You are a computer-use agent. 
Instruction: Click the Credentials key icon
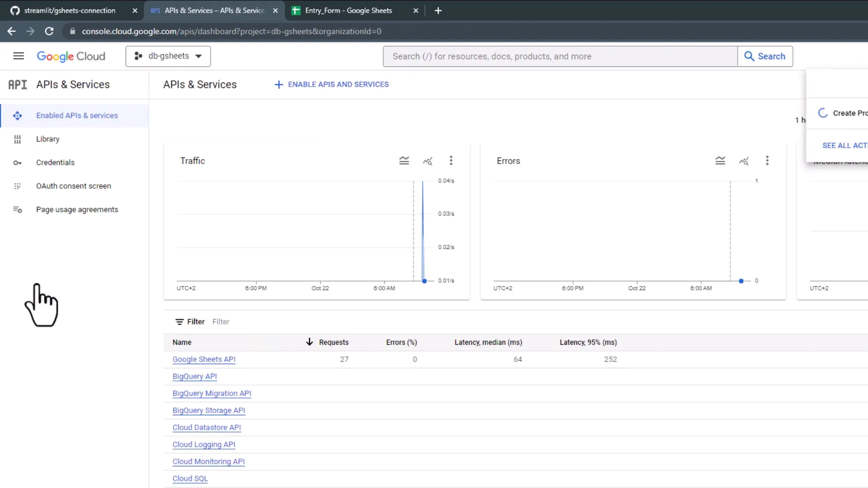17,163
